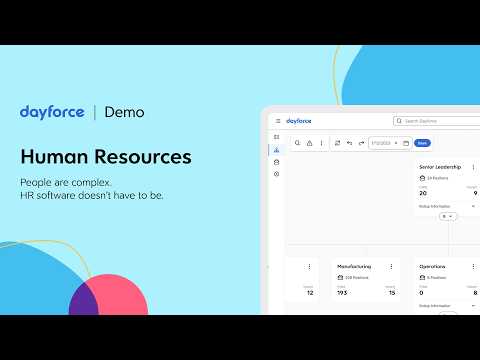Open the toolbar more options kebab

[x=321, y=143]
